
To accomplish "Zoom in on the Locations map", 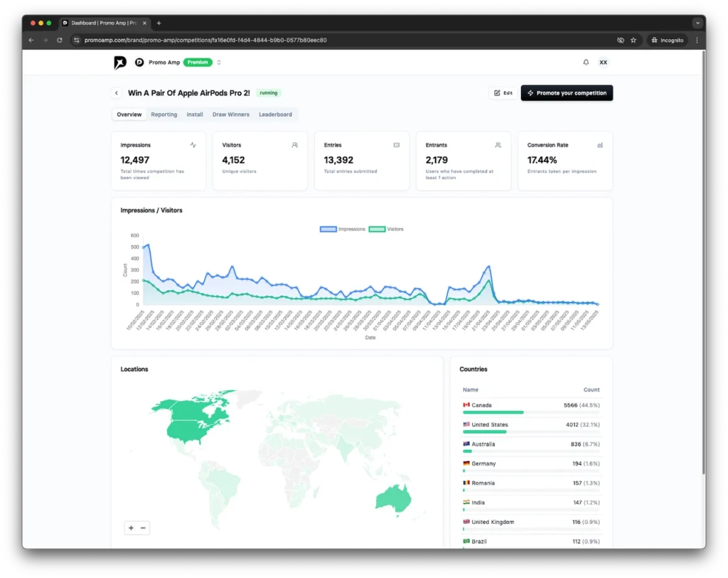I will (131, 528).
